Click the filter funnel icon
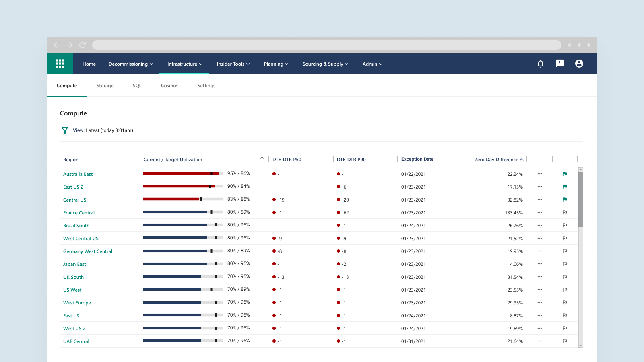 tap(65, 130)
